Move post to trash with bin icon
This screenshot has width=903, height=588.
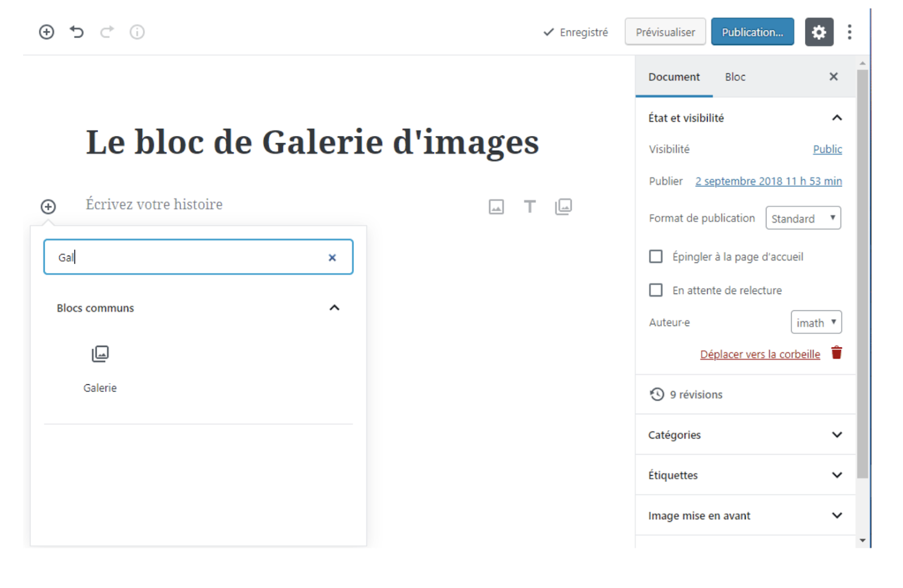click(836, 353)
